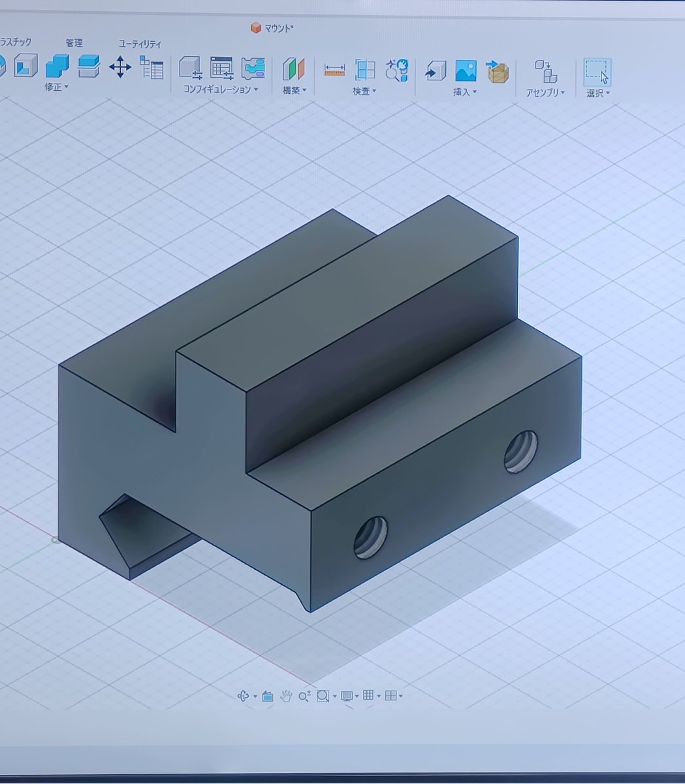Image resolution: width=685 pixels, height=784 pixels.
Task: Click the Construct offset plane icon
Action: click(294, 69)
